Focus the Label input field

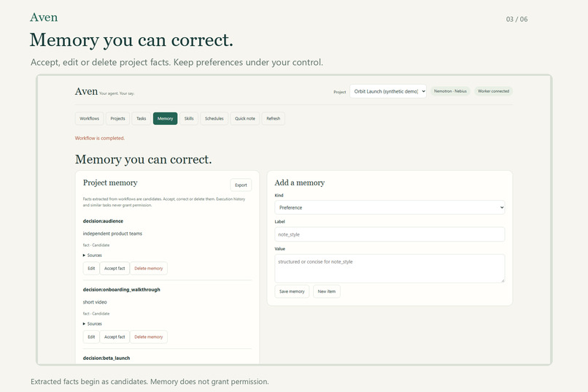(390, 234)
